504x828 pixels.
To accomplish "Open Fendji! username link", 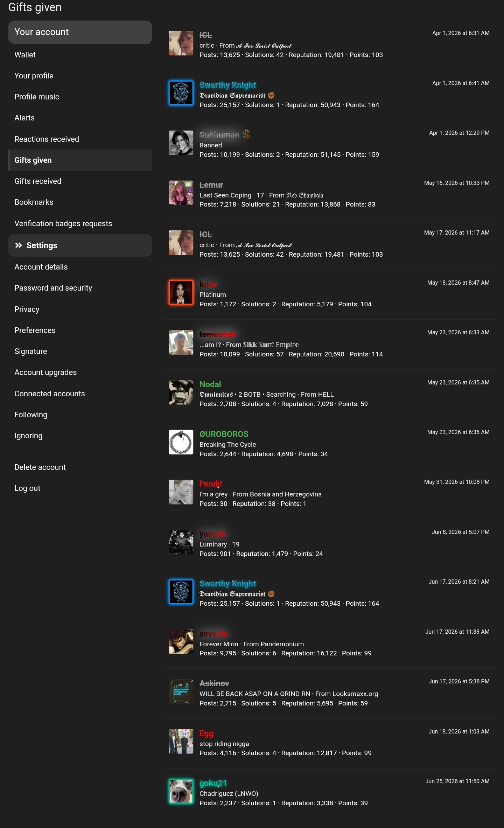I will (210, 484).
